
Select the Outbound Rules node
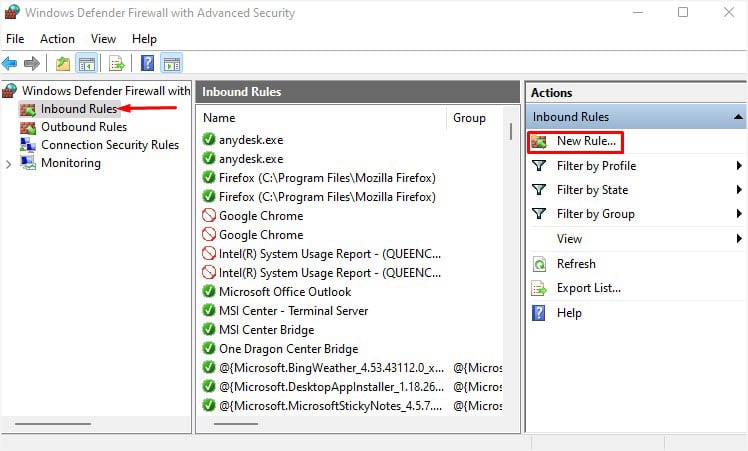[83, 127]
